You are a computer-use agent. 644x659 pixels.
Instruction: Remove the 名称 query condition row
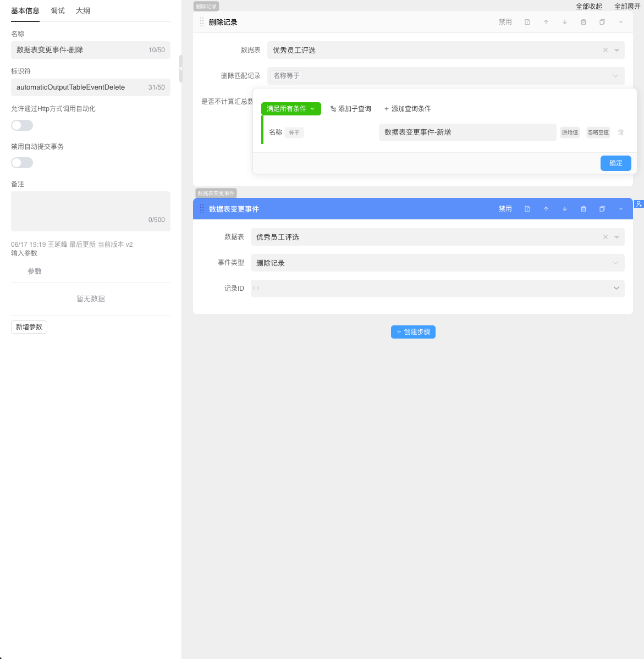pyautogui.click(x=621, y=132)
